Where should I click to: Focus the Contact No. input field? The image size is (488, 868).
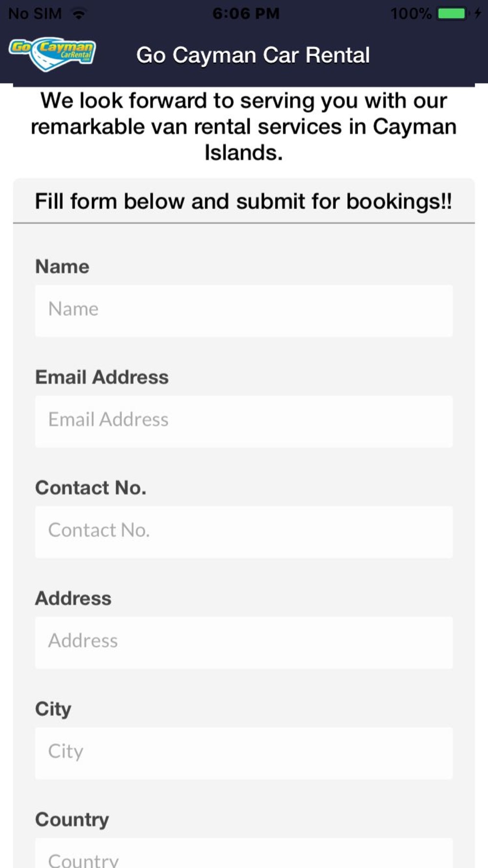pyautogui.click(x=244, y=532)
